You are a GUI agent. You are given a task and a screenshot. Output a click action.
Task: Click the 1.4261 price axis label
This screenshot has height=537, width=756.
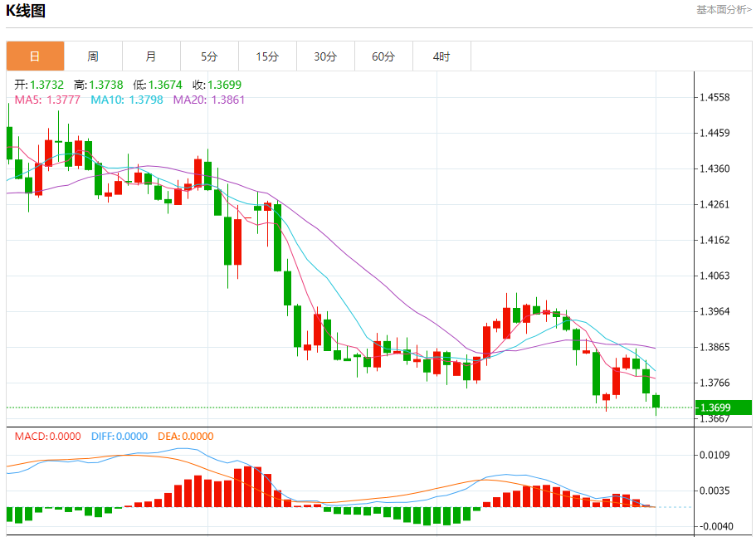click(715, 204)
